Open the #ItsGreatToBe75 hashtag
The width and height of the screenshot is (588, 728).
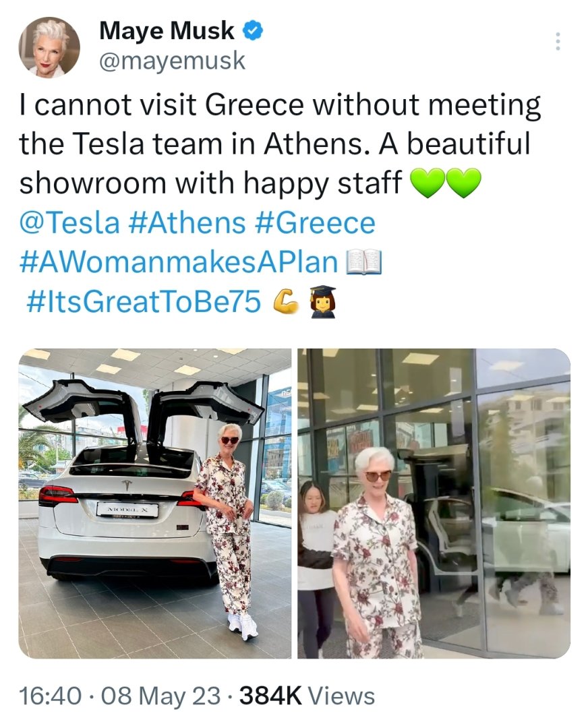pos(144,303)
